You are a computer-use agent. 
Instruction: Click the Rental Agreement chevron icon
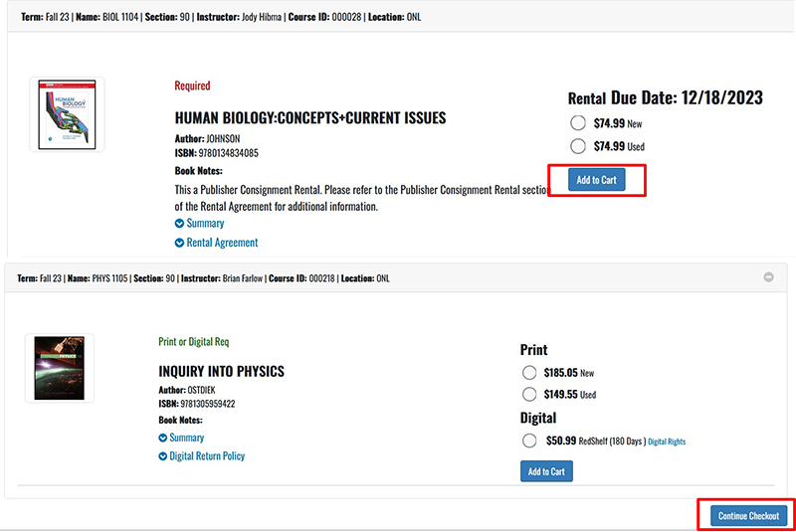pos(179,243)
